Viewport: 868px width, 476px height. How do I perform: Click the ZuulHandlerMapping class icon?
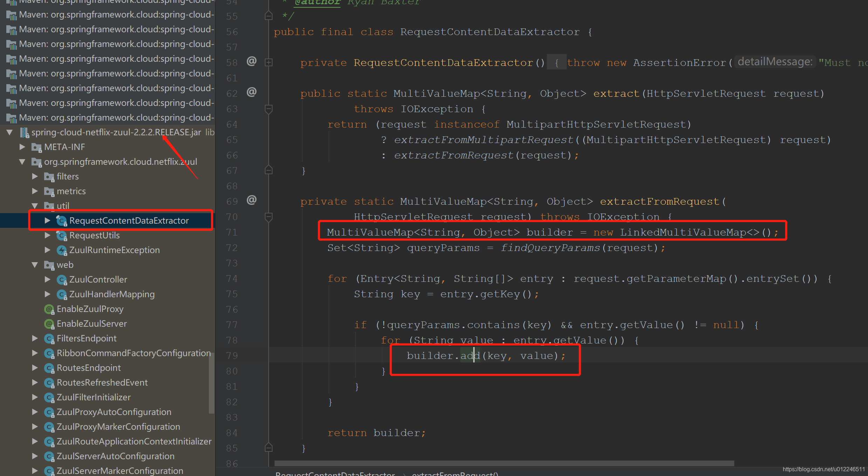(x=62, y=294)
